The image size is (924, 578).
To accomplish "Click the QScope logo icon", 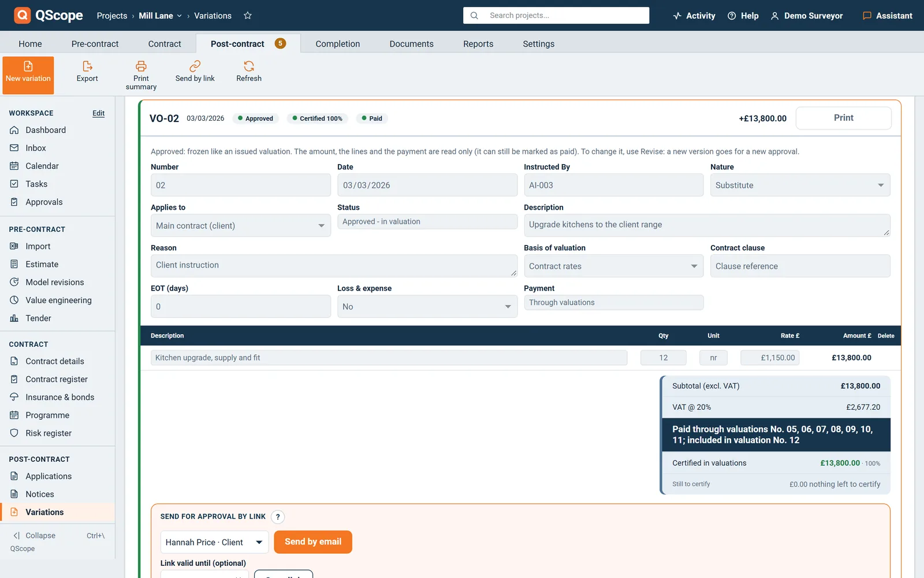I will (22, 15).
